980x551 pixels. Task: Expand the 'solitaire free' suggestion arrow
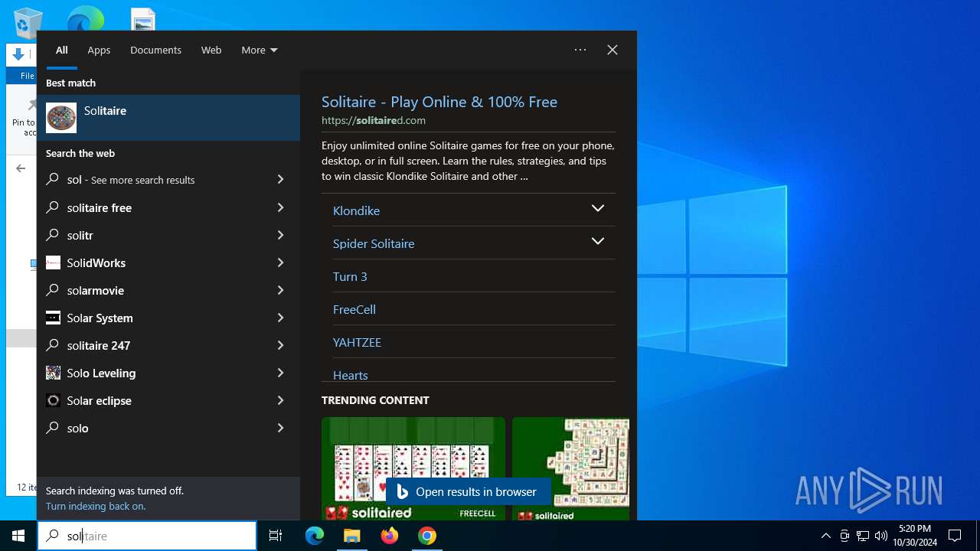[x=280, y=207]
